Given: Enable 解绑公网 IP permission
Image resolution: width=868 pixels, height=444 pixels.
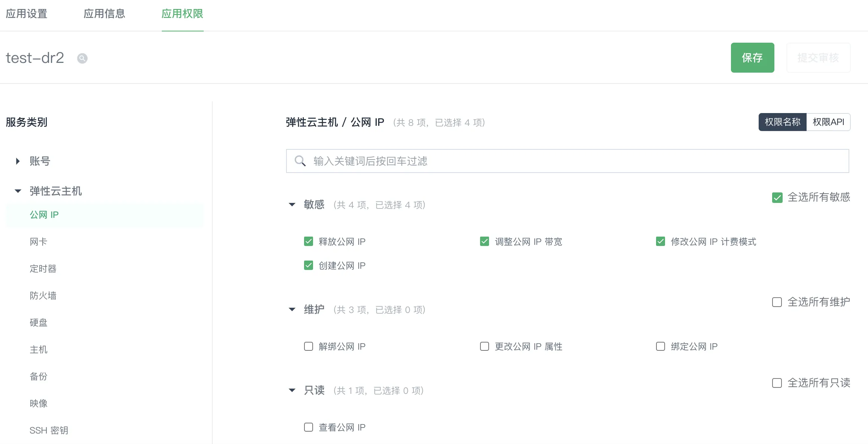Looking at the screenshot, I should (x=309, y=346).
